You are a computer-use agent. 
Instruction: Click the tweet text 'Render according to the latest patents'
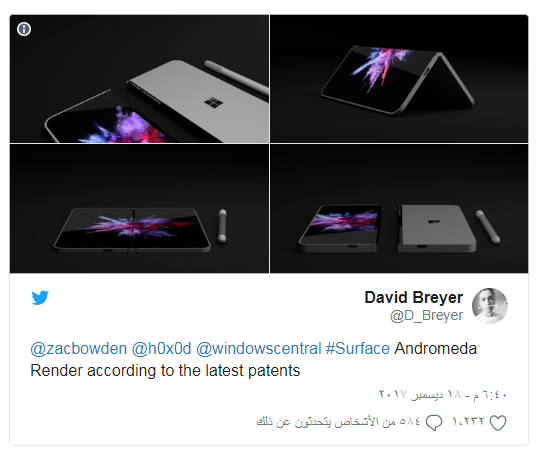[x=165, y=371]
